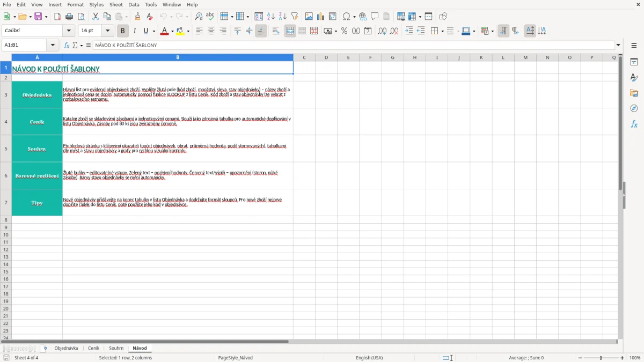This screenshot has height=362, width=644.
Task: Activate the Clone Formatting paintbrush
Action: coord(137,17)
